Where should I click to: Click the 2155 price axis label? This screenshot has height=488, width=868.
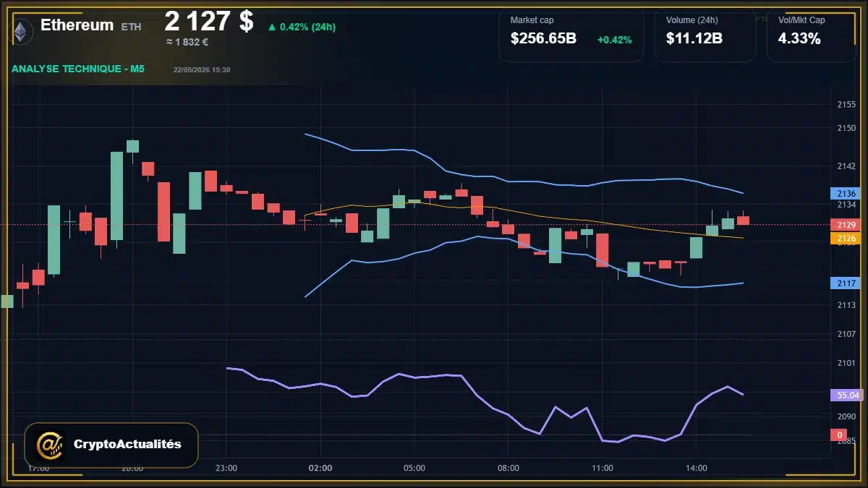tap(846, 105)
